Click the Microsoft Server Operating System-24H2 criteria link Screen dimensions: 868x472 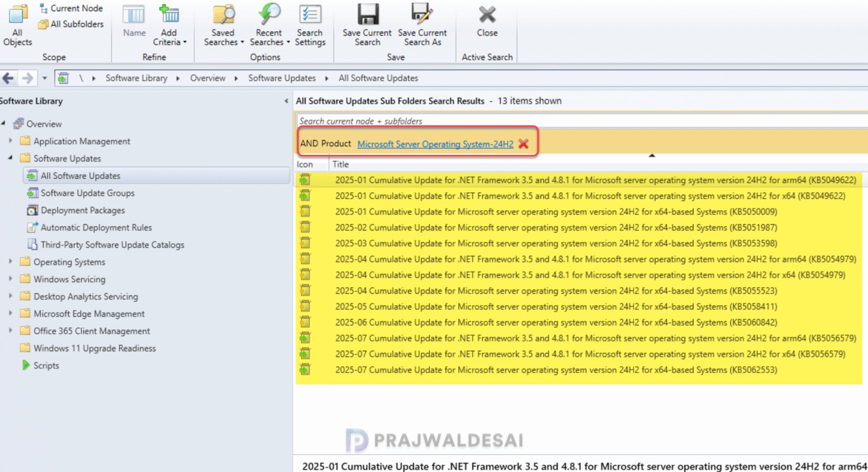click(435, 144)
